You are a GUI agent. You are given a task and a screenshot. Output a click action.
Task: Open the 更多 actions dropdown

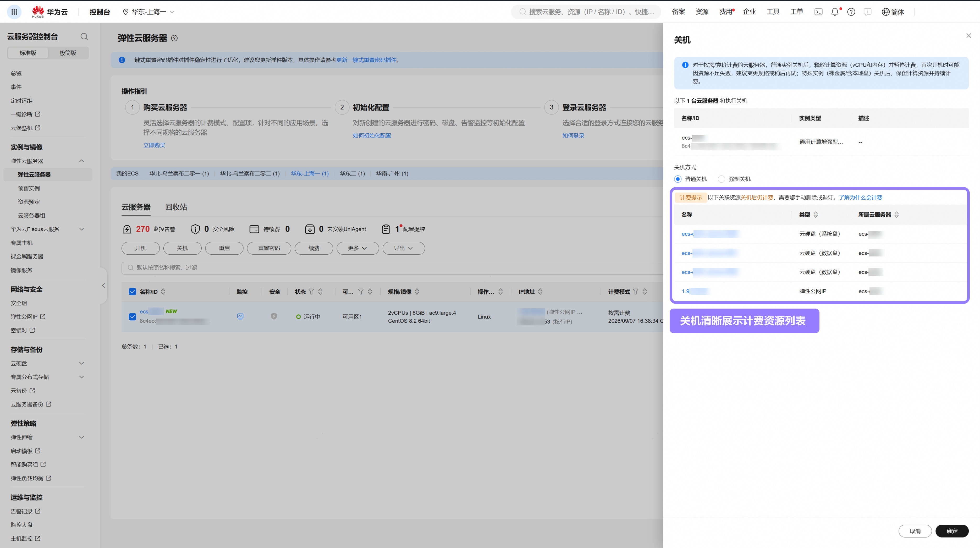[x=357, y=248]
